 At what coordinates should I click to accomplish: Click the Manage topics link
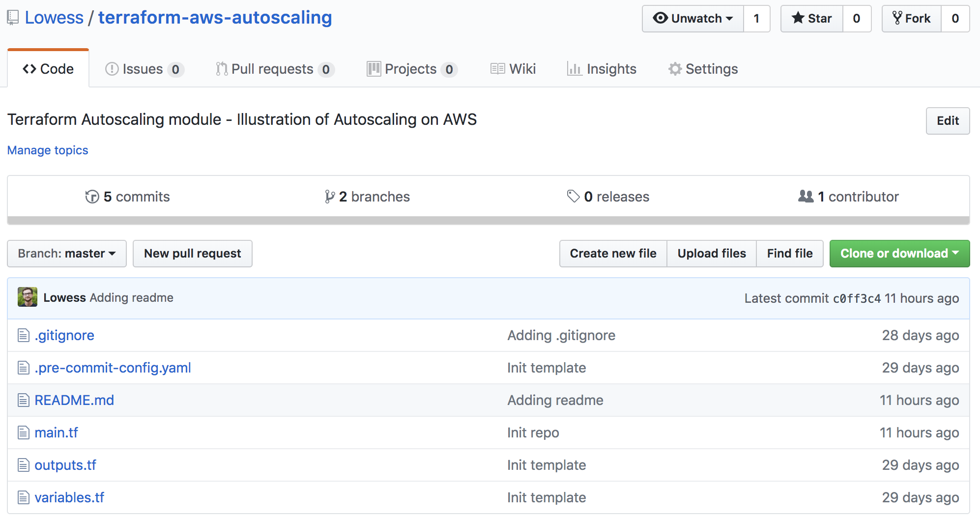tap(48, 150)
